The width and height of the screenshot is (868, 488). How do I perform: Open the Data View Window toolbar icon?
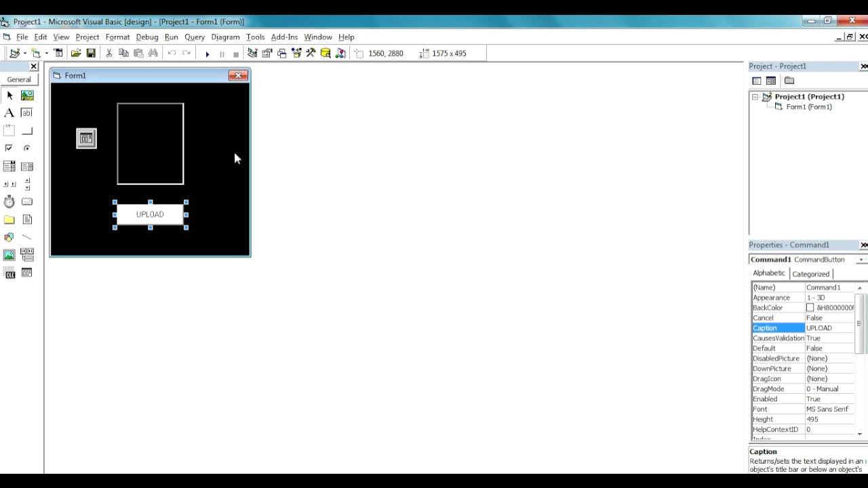point(325,53)
